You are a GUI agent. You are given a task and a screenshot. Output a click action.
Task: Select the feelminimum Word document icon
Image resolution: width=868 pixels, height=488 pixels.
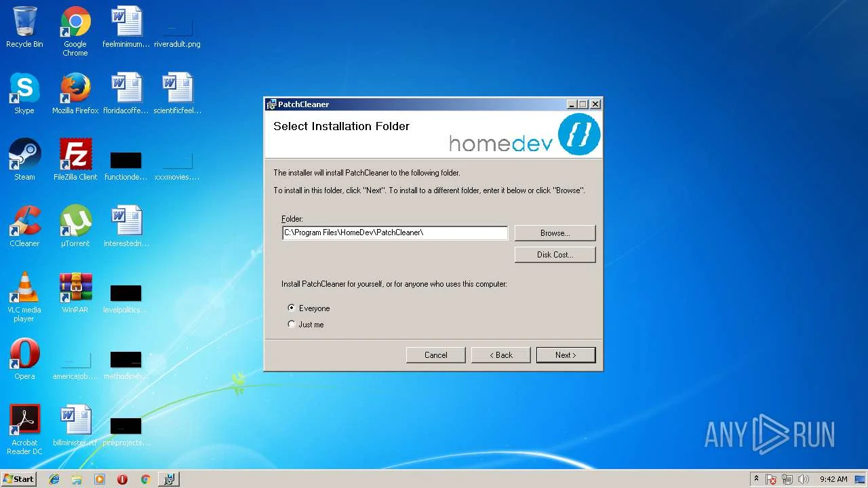pyautogui.click(x=126, y=27)
